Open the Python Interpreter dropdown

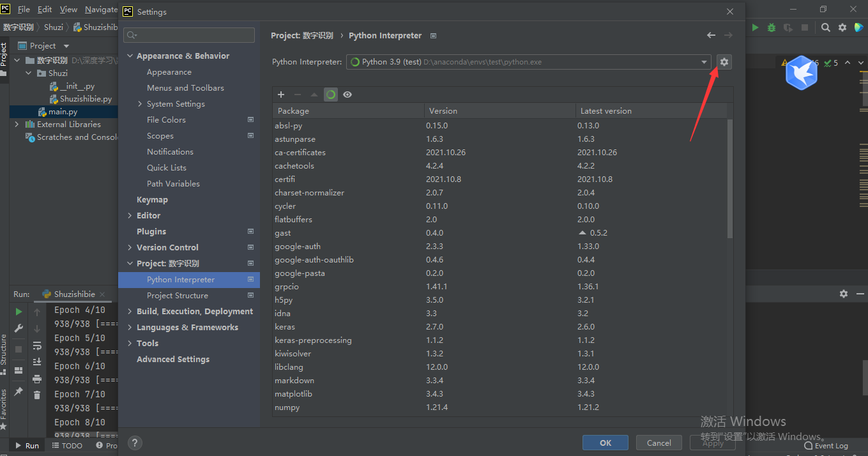pyautogui.click(x=704, y=62)
